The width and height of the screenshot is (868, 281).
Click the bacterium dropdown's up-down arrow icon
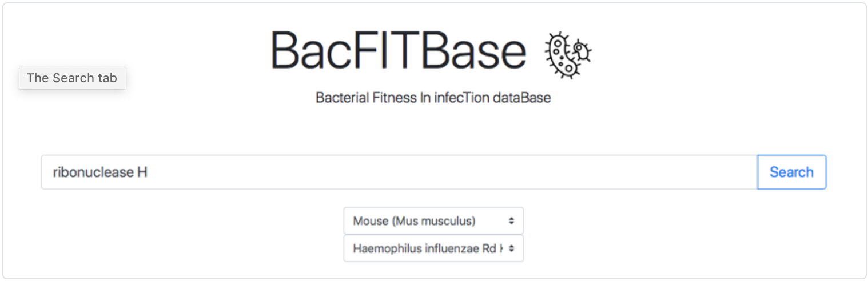pyautogui.click(x=511, y=249)
